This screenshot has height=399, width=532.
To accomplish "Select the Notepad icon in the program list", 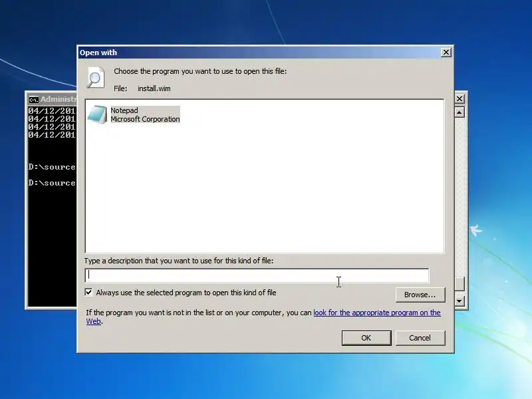I will 97,114.
